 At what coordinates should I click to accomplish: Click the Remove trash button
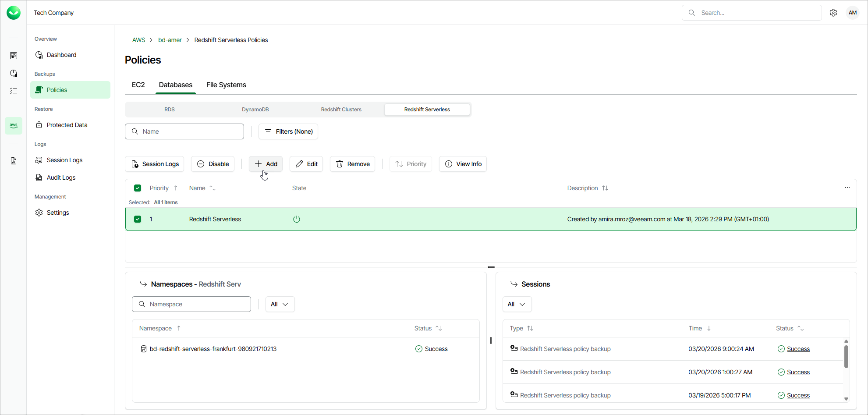(352, 164)
